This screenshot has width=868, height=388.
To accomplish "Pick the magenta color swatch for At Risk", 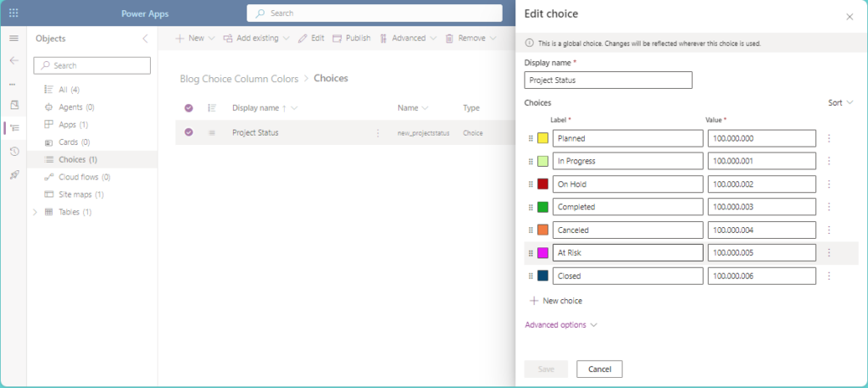I will click(542, 253).
